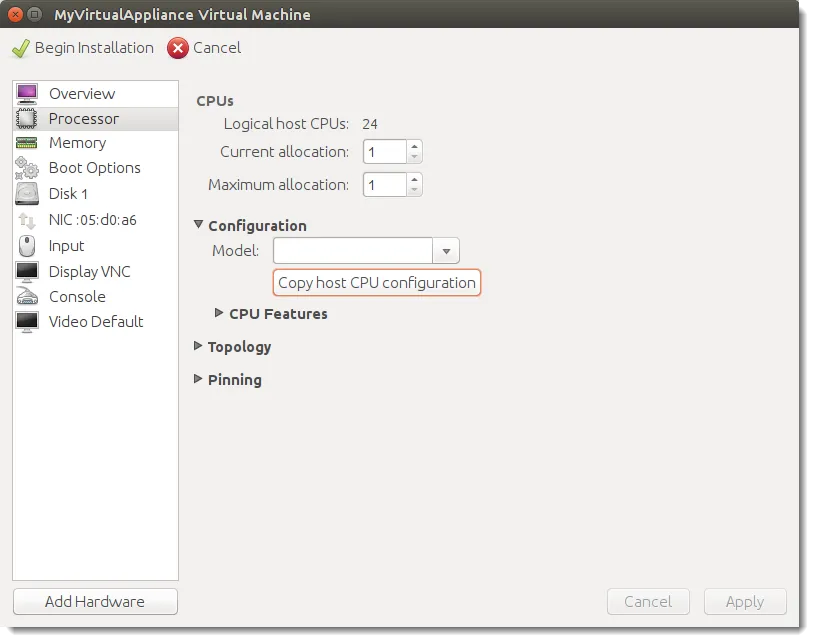Decrease the Current allocation value

[x=414, y=157]
